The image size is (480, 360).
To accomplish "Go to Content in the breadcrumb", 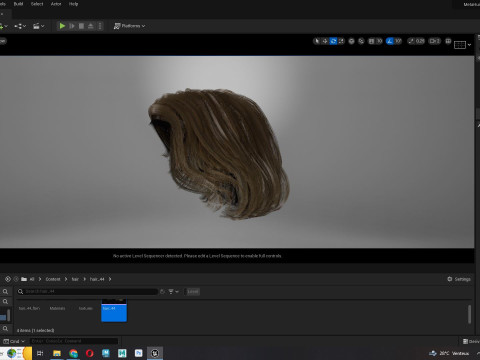I will pyautogui.click(x=53, y=279).
